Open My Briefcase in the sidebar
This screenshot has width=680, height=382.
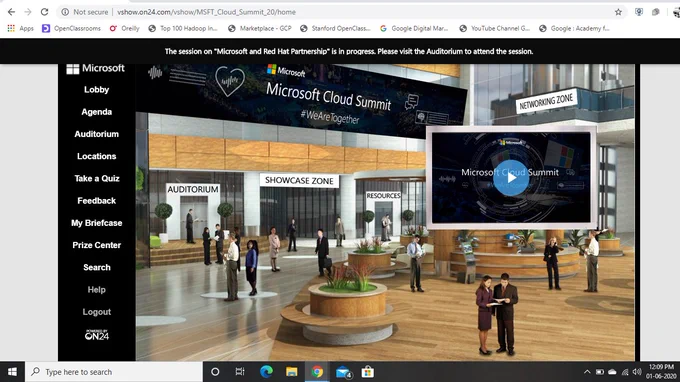coord(96,223)
